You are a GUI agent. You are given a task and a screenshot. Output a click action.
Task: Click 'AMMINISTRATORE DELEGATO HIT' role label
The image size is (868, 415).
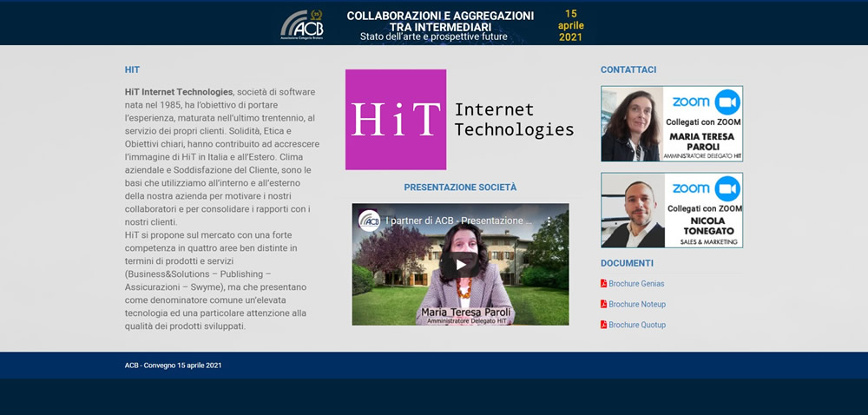coord(702,157)
